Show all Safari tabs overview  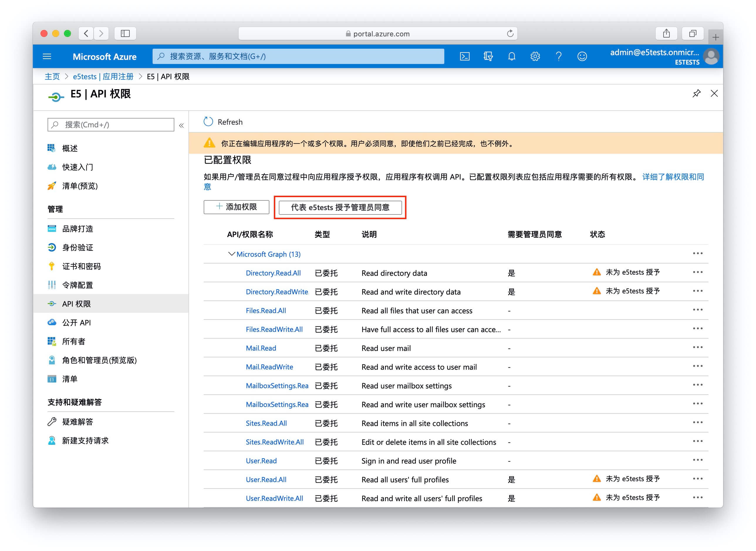click(693, 33)
